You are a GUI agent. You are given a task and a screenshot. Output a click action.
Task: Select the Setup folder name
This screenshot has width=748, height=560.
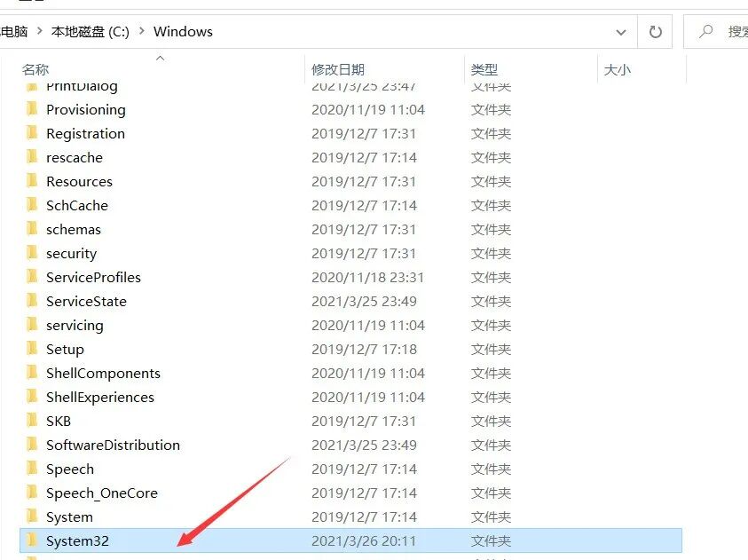click(65, 350)
